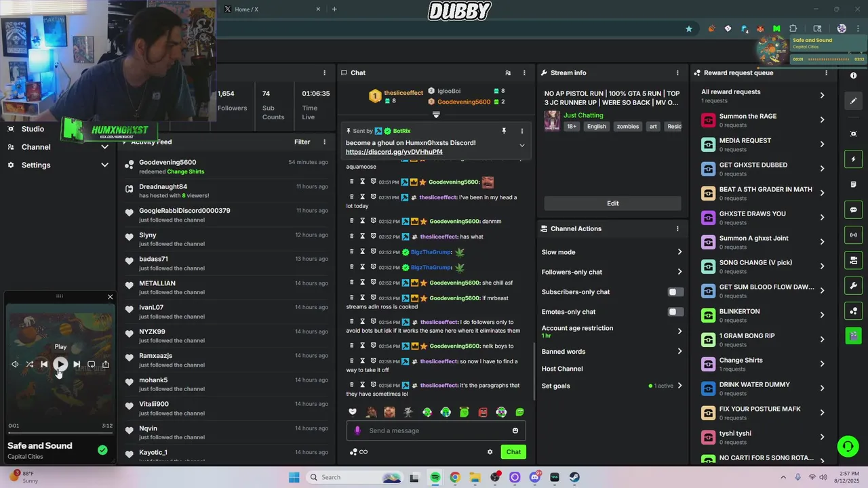Open Stream info panel options menu
Viewport: 868px width, 488px height.
677,73
